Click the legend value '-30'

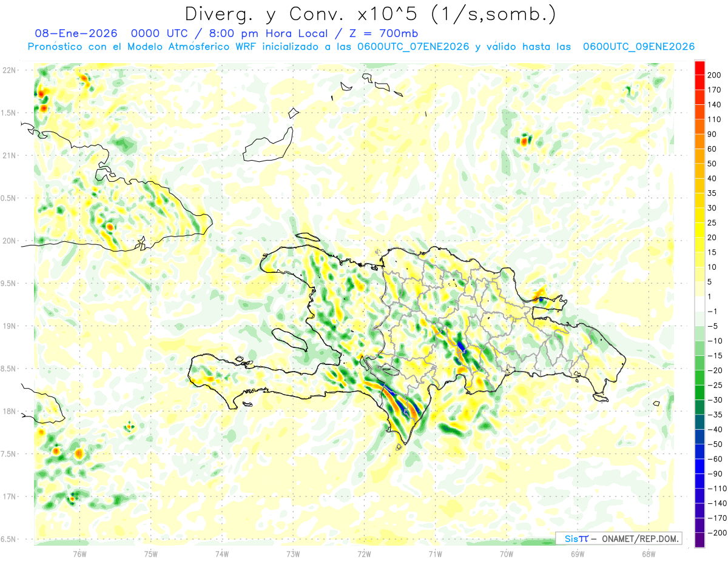click(715, 400)
